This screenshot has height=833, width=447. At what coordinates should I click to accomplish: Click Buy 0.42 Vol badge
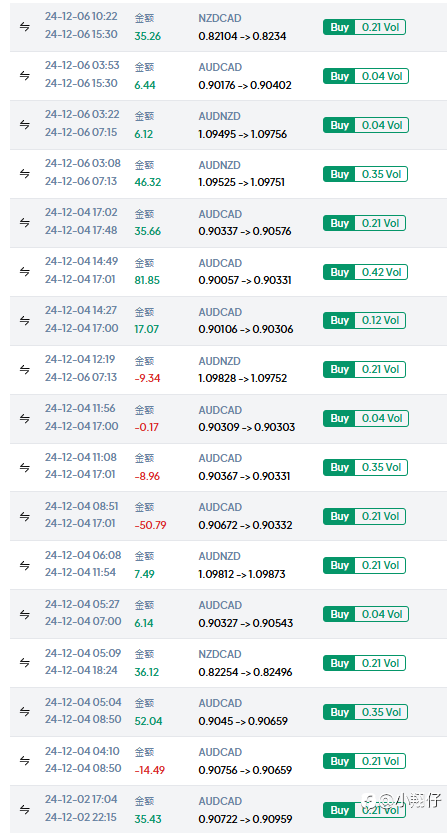pos(364,272)
